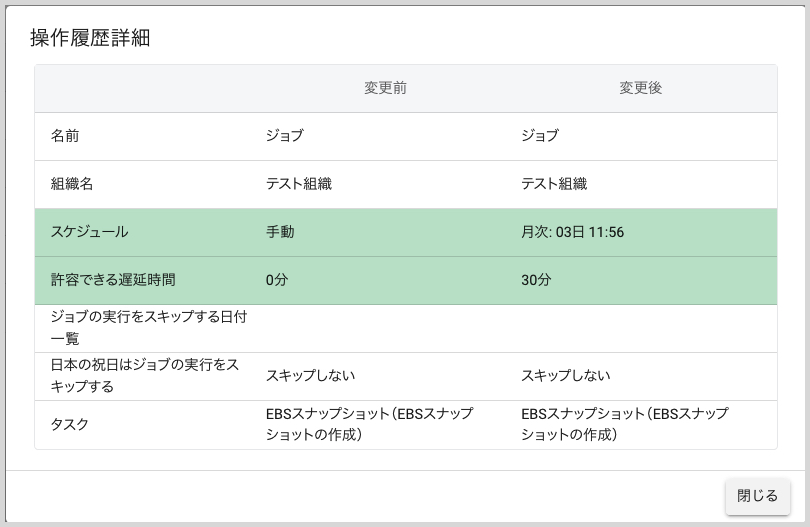This screenshot has width=810, height=527.
Task: Click the 変更後 column header
Action: (x=640, y=88)
